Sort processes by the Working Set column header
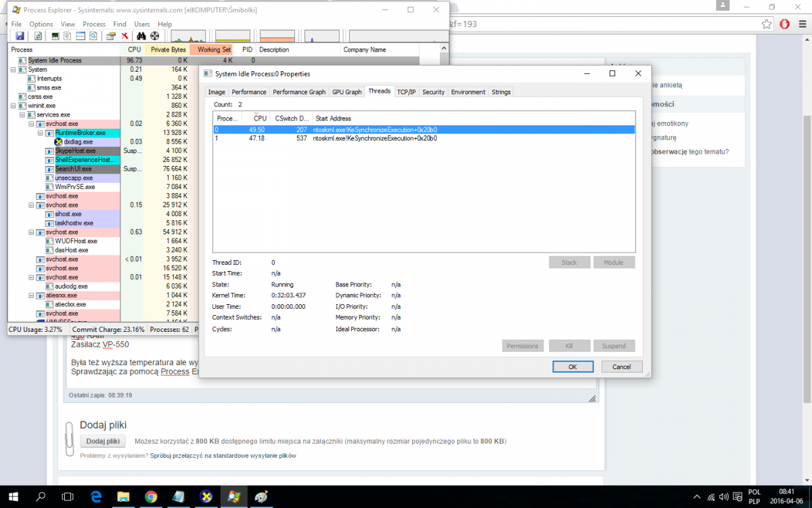This screenshot has width=812, height=508. pos(212,49)
